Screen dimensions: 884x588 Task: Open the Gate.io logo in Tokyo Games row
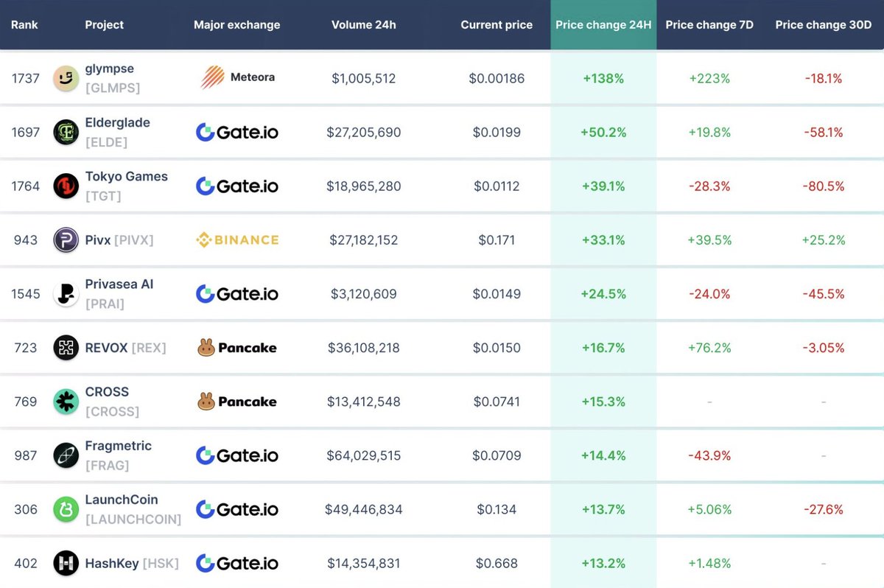pyautogui.click(x=237, y=186)
